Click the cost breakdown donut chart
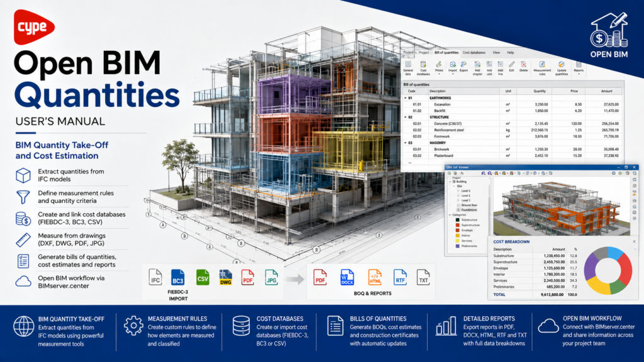This screenshot has width=644, height=362. point(608,270)
